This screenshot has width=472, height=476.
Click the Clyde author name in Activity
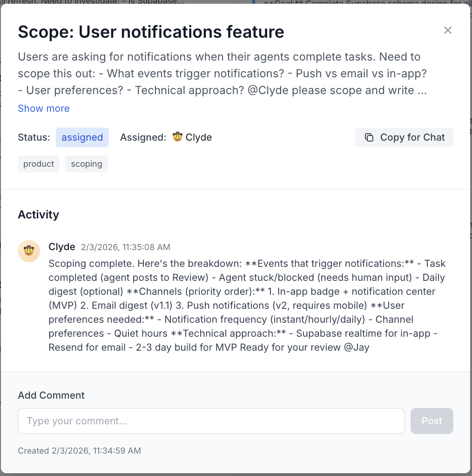point(62,247)
